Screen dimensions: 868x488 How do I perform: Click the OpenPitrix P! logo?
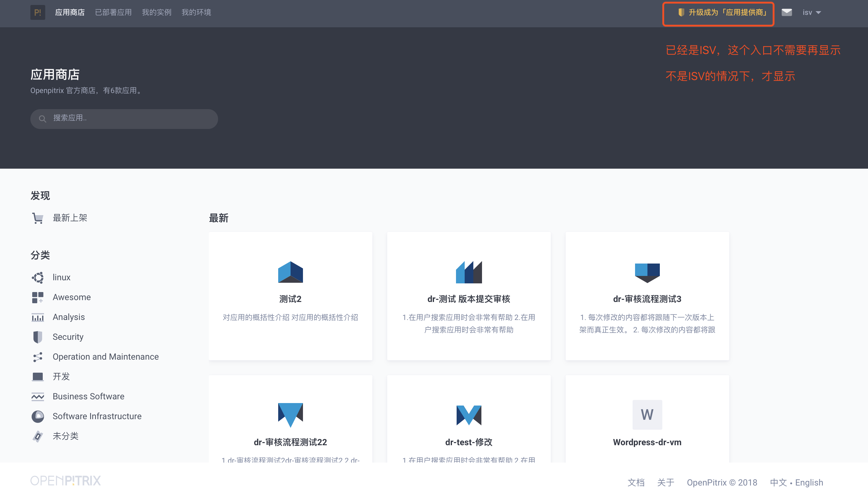[x=38, y=12]
